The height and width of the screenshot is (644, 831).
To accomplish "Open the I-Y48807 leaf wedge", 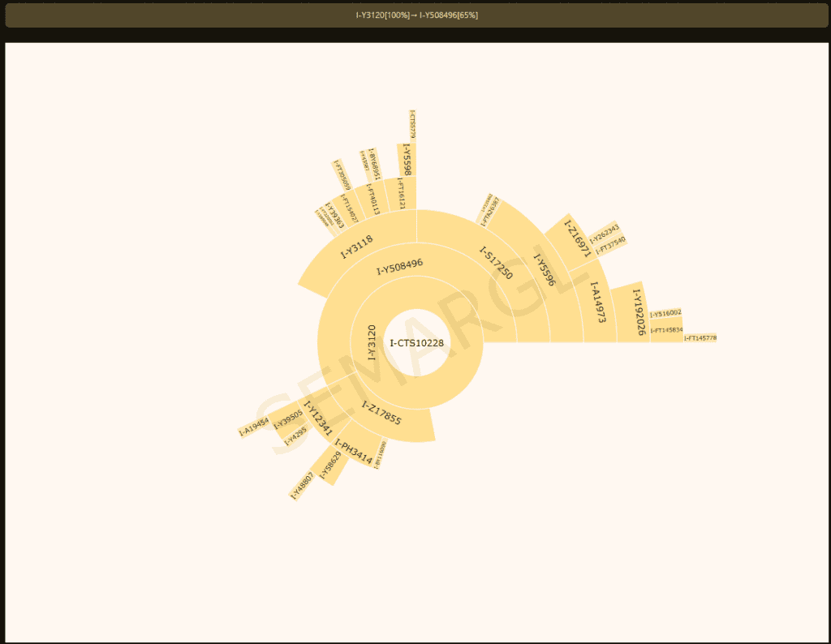I will pyautogui.click(x=303, y=485).
